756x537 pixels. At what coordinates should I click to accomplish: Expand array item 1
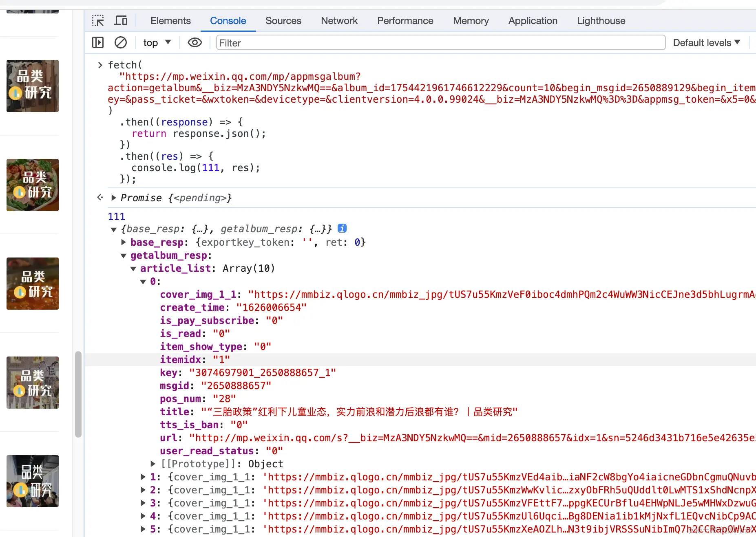143,477
